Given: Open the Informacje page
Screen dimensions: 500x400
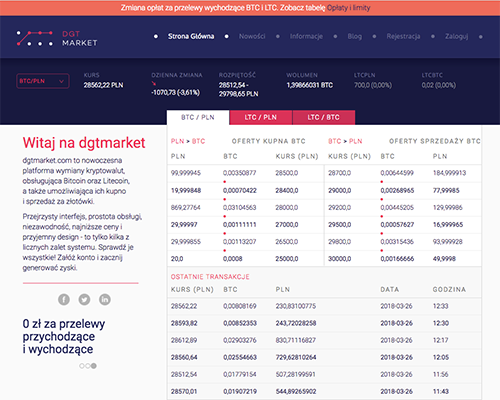Looking at the screenshot, I should 306,36.
